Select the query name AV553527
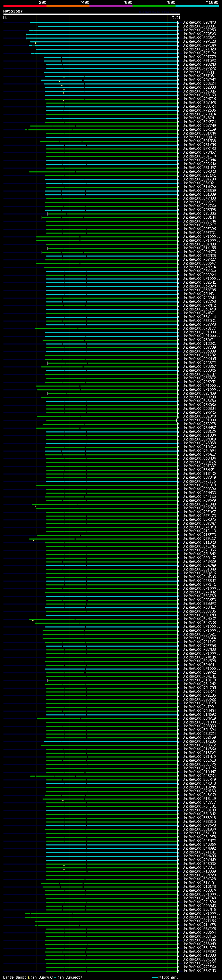The height and width of the screenshot is (980, 222). pyautogui.click(x=13, y=11)
